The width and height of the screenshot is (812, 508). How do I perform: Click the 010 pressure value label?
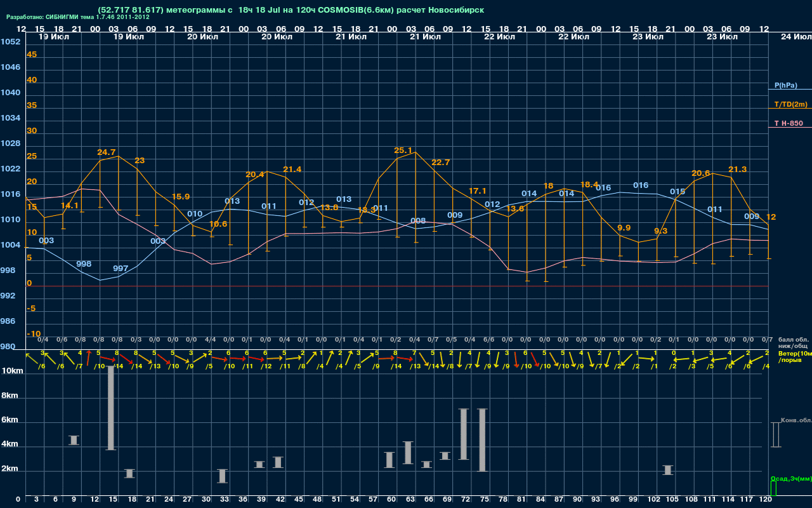(x=195, y=214)
